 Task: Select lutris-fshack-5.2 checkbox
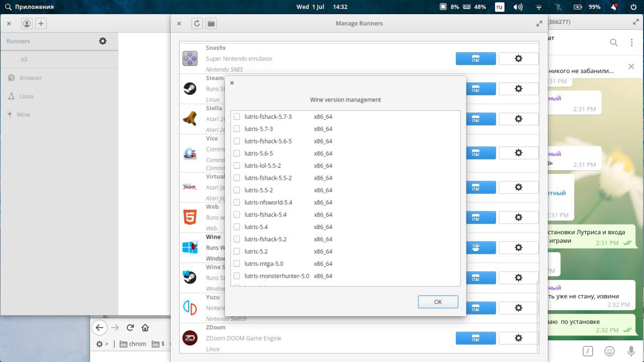[x=236, y=239]
